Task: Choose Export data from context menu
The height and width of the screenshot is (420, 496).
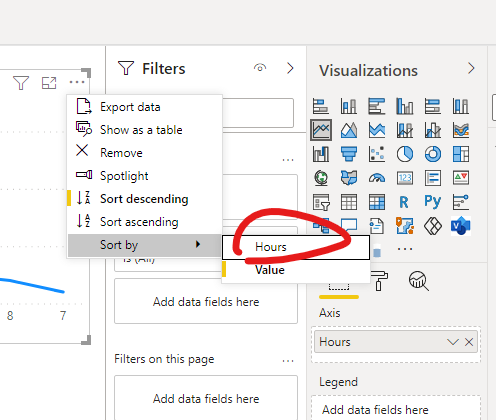Action: click(145, 107)
